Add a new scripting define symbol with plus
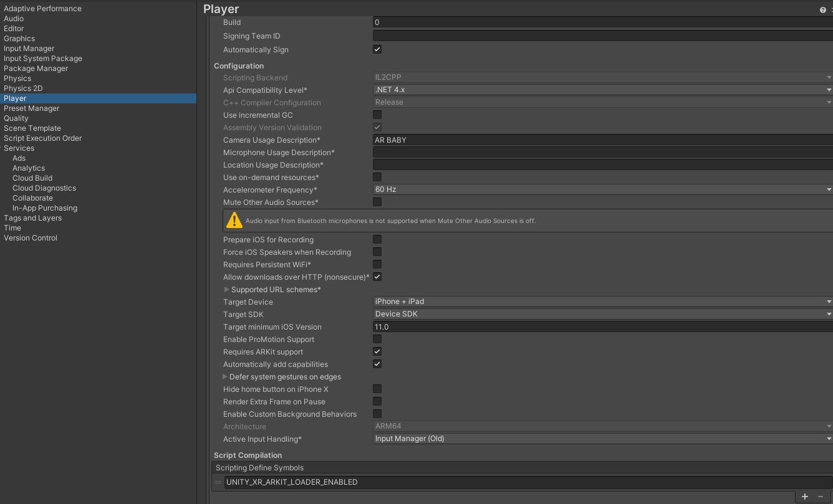The width and height of the screenshot is (833, 504). (x=805, y=497)
